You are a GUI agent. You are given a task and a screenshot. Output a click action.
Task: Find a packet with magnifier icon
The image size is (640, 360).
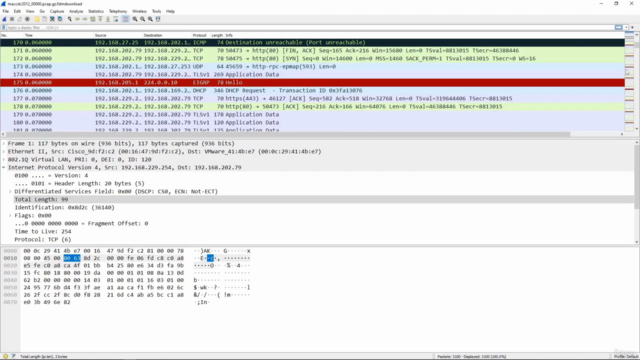point(70,19)
